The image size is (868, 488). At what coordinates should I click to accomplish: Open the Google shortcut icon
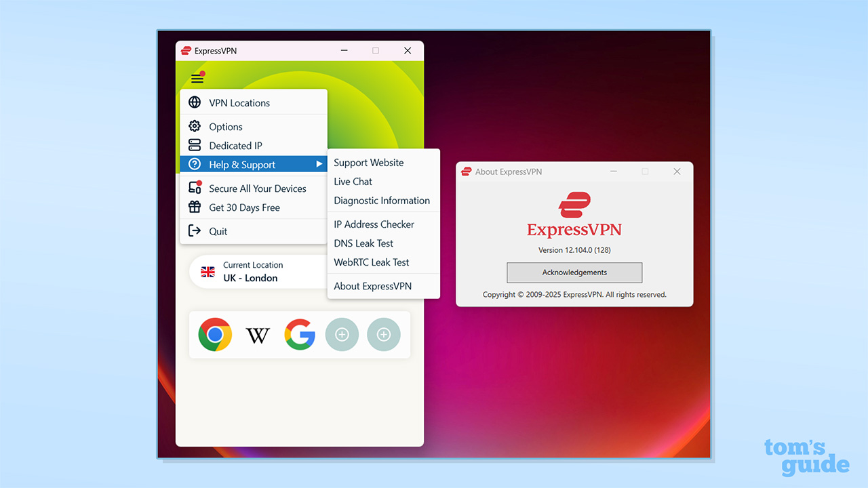[x=300, y=334]
